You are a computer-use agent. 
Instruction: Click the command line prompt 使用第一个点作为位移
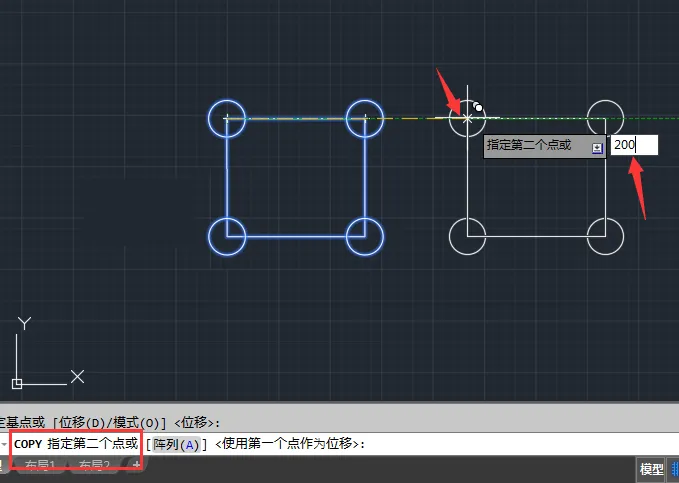pyautogui.click(x=290, y=444)
